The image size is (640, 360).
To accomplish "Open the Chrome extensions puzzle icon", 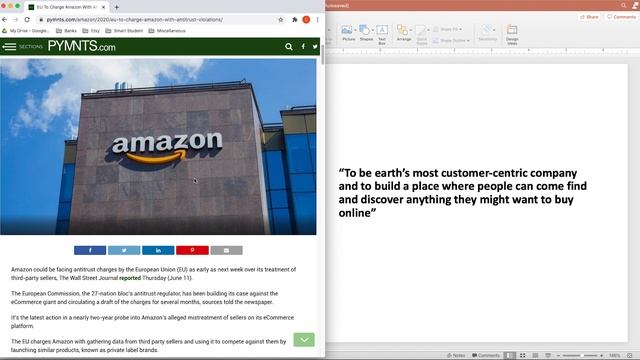I will (295, 20).
